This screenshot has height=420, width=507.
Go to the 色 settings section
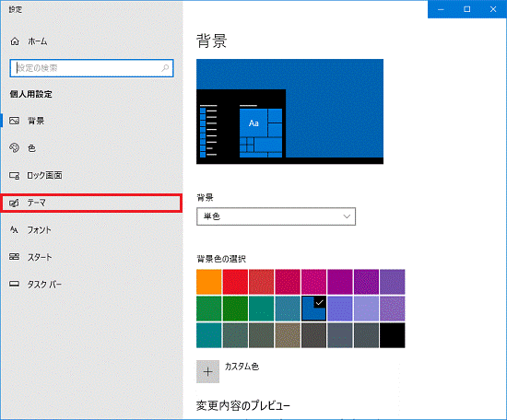(x=92, y=148)
